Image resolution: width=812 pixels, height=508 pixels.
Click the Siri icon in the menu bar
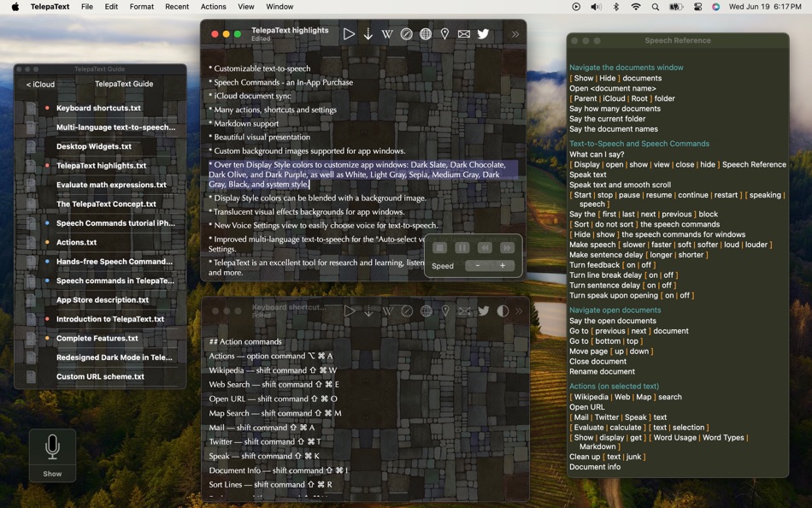pyautogui.click(x=715, y=7)
